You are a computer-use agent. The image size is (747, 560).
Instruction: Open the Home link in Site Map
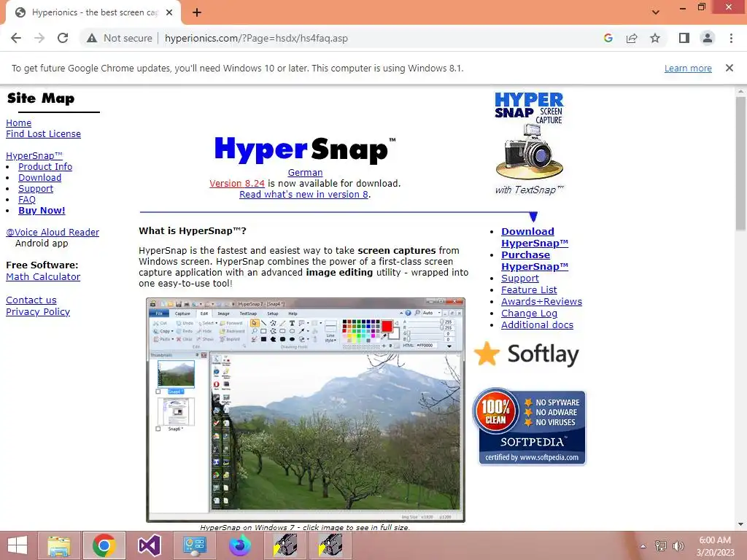pos(18,122)
